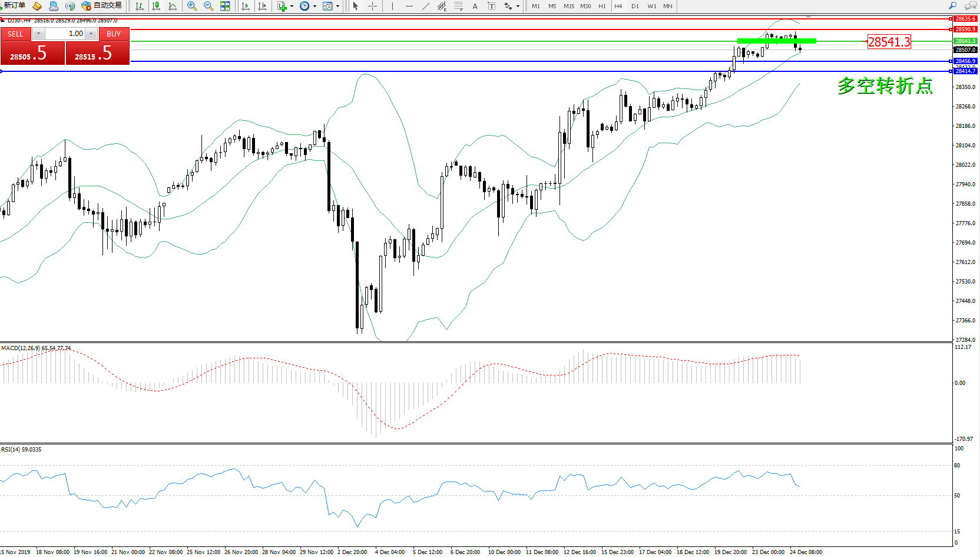The width and height of the screenshot is (980, 557).
Task: Toggle the chart auto scroll button
Action: point(246,6)
